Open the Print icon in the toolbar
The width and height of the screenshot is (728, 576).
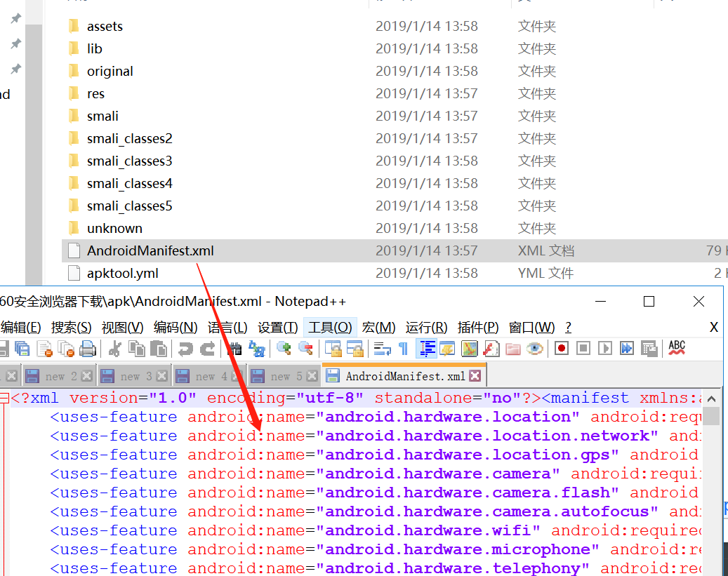coord(86,349)
